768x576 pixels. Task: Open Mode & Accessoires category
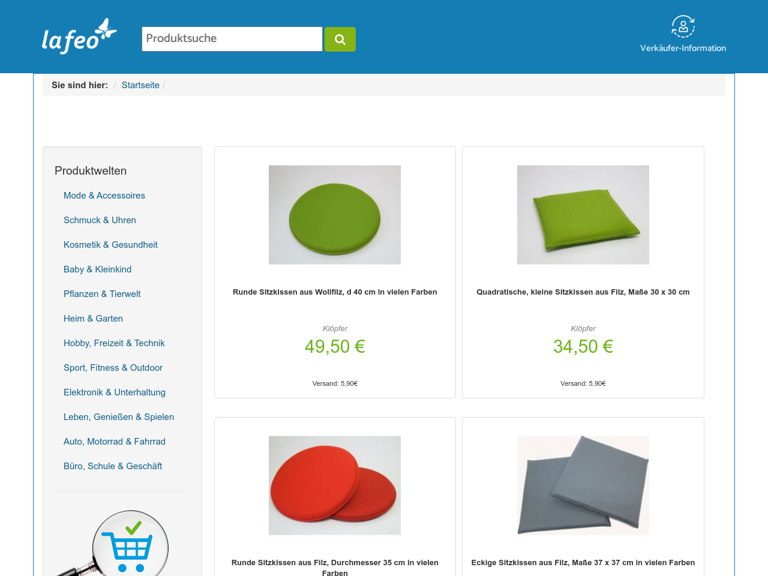pos(104,196)
